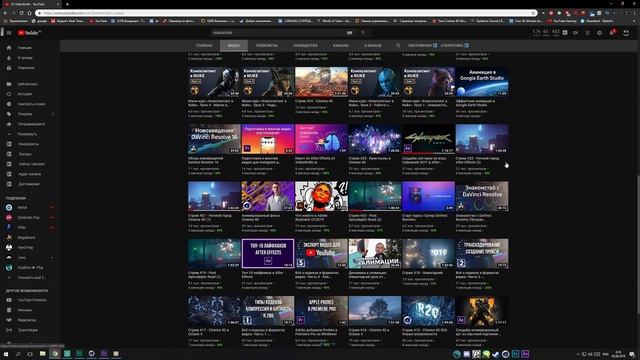Open the Windows Start button
The image size is (640, 360).
click(6, 354)
